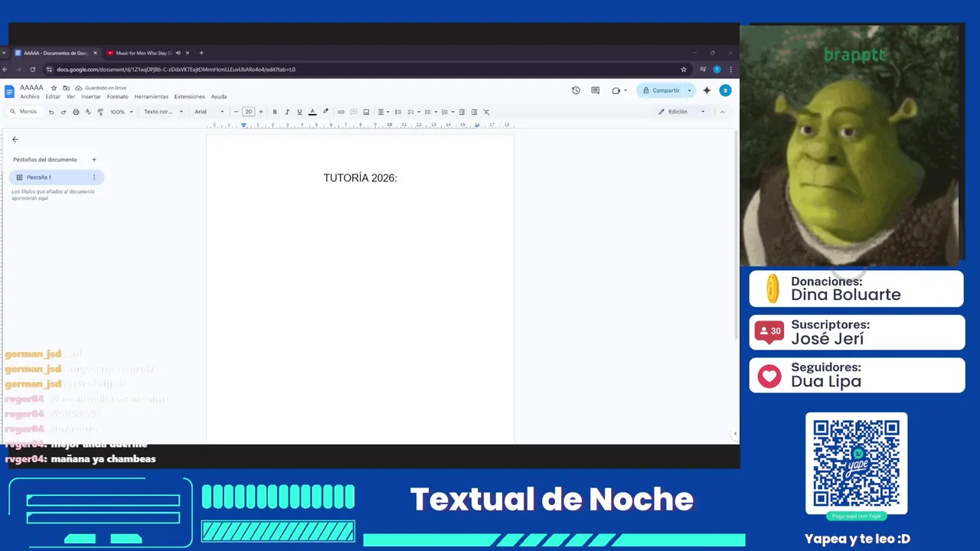
Task: Open the Herramientas menu
Action: pyautogui.click(x=152, y=97)
